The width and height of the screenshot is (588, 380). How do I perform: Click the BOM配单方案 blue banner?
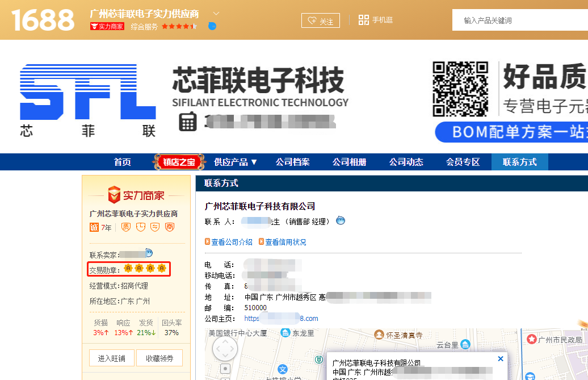pos(511,132)
